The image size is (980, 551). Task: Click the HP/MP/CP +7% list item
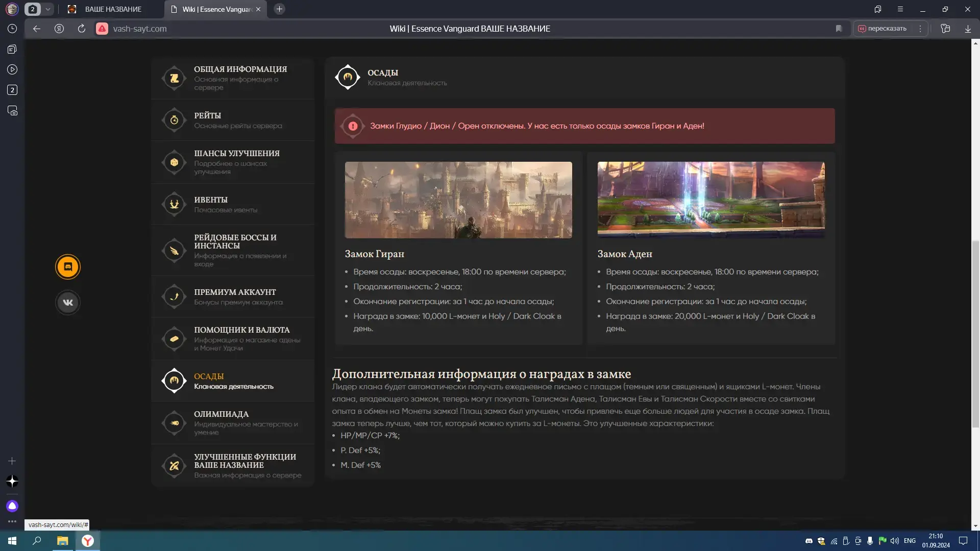370,436
